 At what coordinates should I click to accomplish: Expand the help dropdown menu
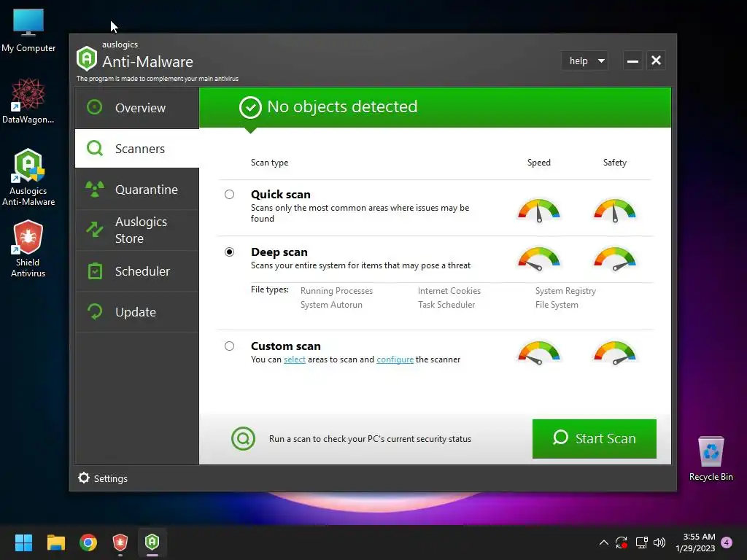click(x=585, y=61)
